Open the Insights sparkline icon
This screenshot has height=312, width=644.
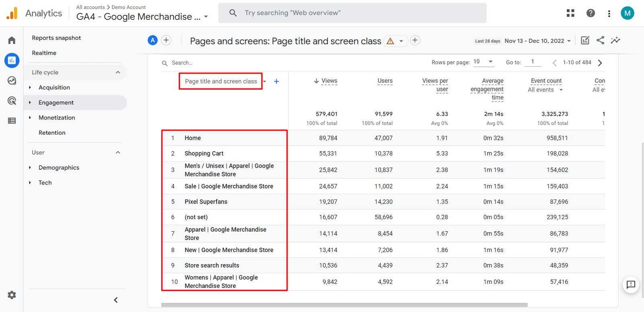click(615, 40)
